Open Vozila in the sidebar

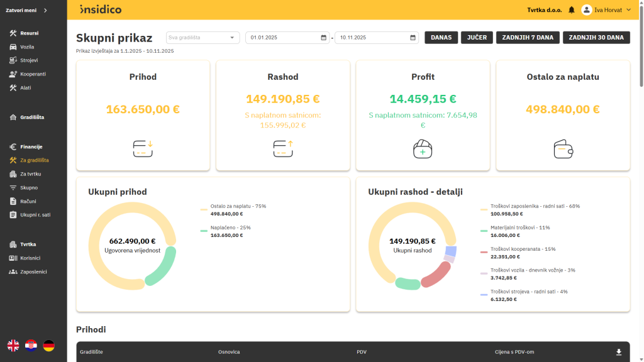point(27,47)
